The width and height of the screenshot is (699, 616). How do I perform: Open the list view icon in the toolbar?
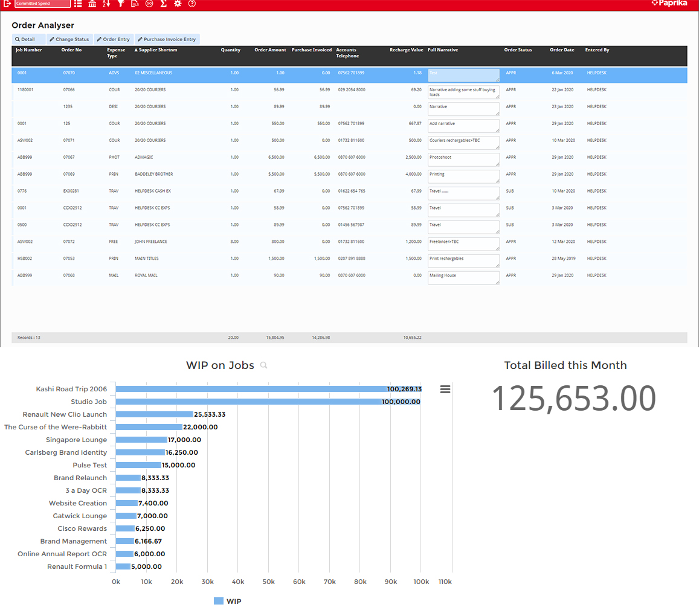[x=78, y=4]
